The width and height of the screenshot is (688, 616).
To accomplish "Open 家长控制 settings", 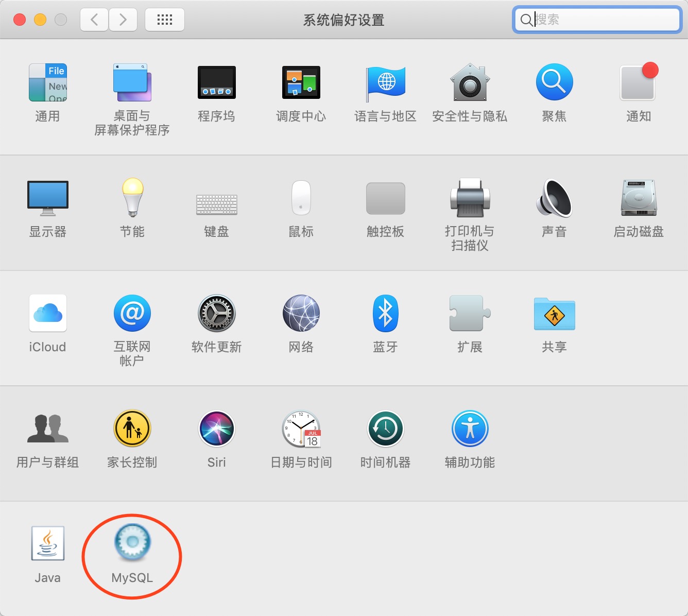I will pos(131,429).
